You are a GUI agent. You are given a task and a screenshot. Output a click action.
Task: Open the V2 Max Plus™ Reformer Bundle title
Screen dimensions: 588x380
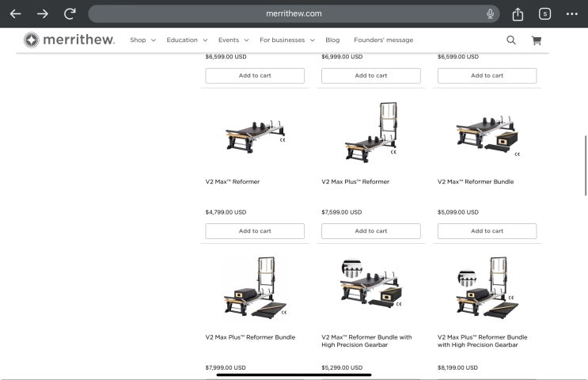pos(250,337)
